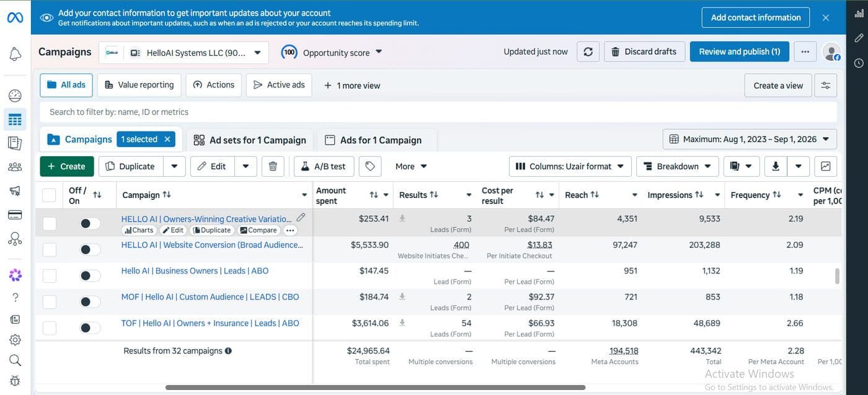This screenshot has height=395, width=868.
Task: Open the notifications bell in sidebar
Action: [x=15, y=55]
